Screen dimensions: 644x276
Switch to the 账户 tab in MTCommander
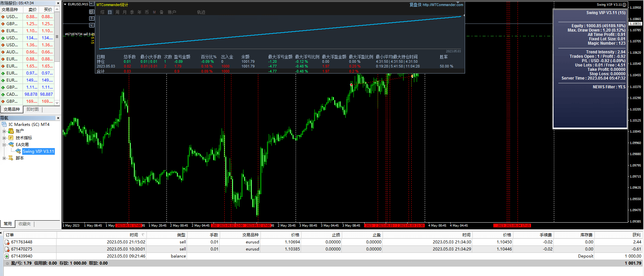[x=172, y=12]
